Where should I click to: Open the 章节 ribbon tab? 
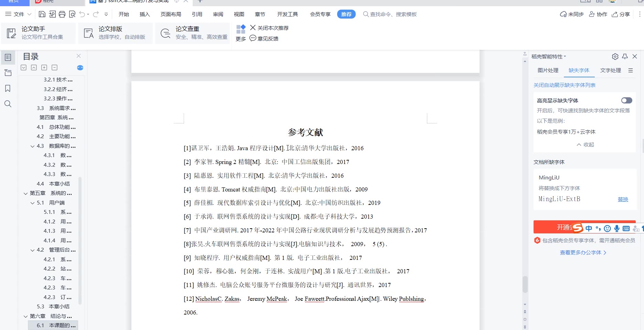pyautogui.click(x=260, y=14)
